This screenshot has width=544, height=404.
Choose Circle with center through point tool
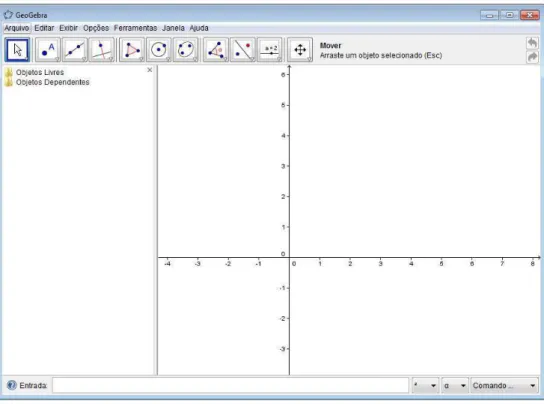click(x=159, y=50)
